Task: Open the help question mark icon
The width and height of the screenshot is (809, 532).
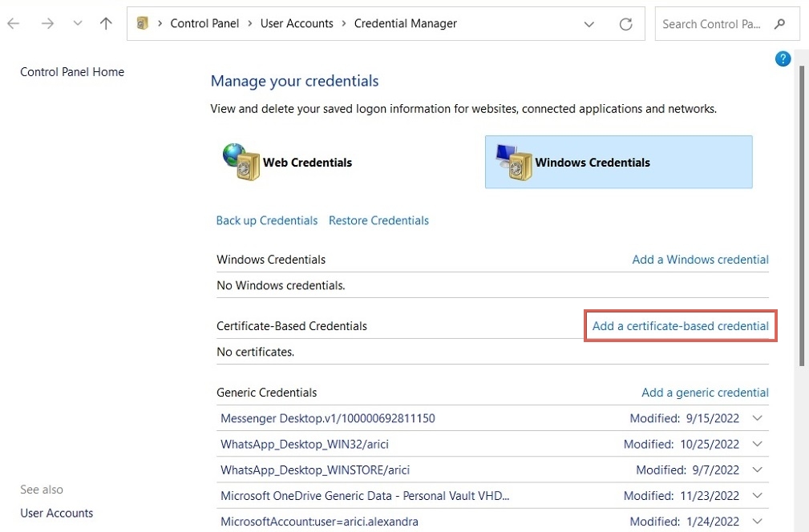Action: (783, 58)
